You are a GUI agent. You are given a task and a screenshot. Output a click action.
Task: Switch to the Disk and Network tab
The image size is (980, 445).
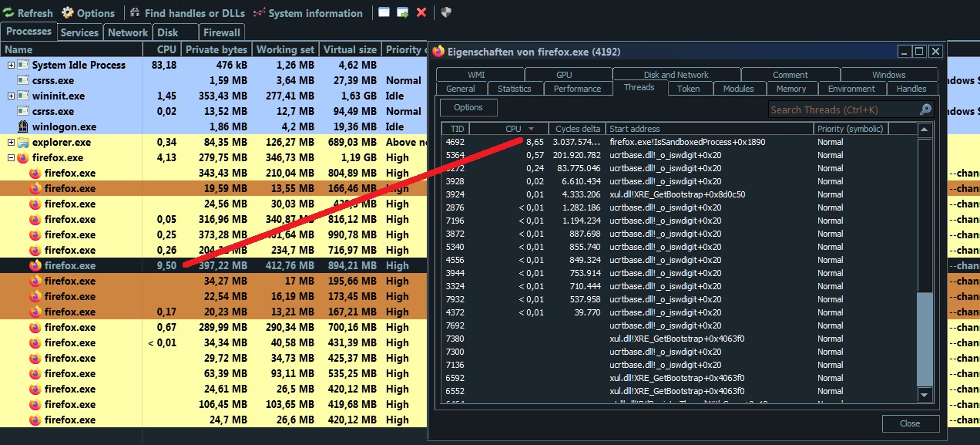coord(676,75)
